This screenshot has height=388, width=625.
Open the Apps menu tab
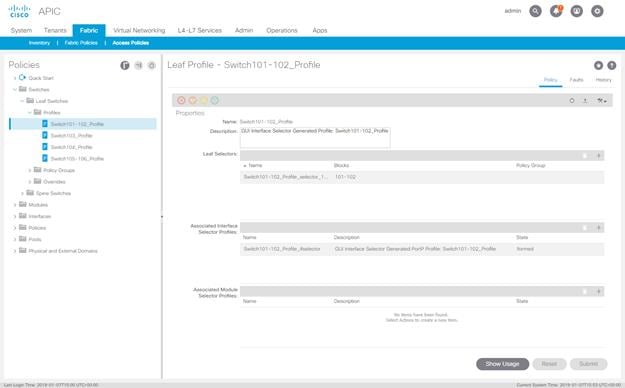click(x=320, y=30)
